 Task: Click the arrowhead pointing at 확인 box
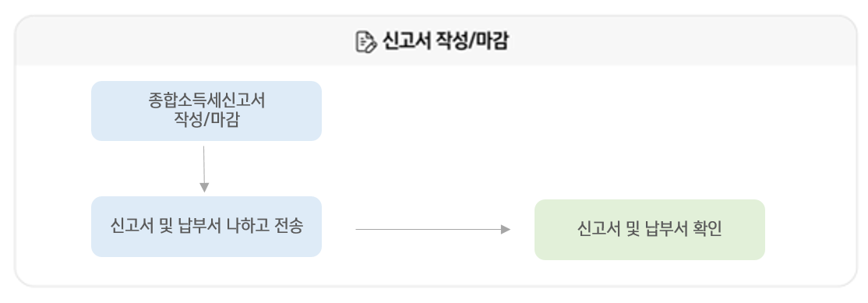(506, 230)
